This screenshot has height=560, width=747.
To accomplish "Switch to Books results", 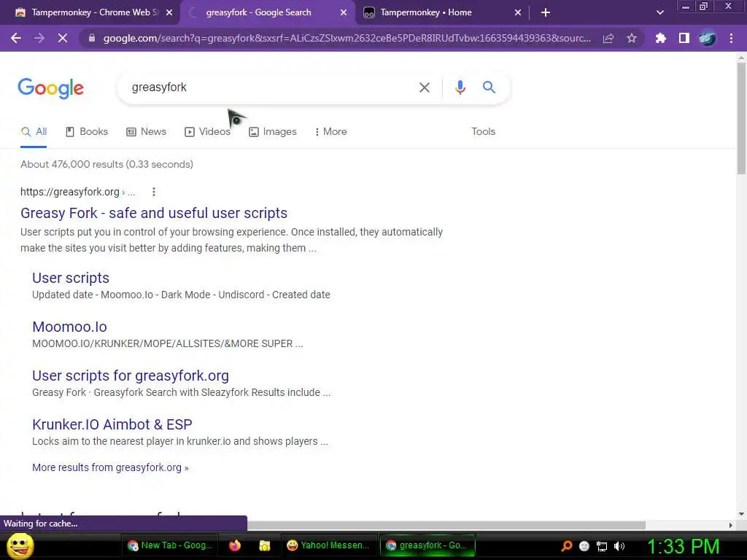I will [x=87, y=131].
